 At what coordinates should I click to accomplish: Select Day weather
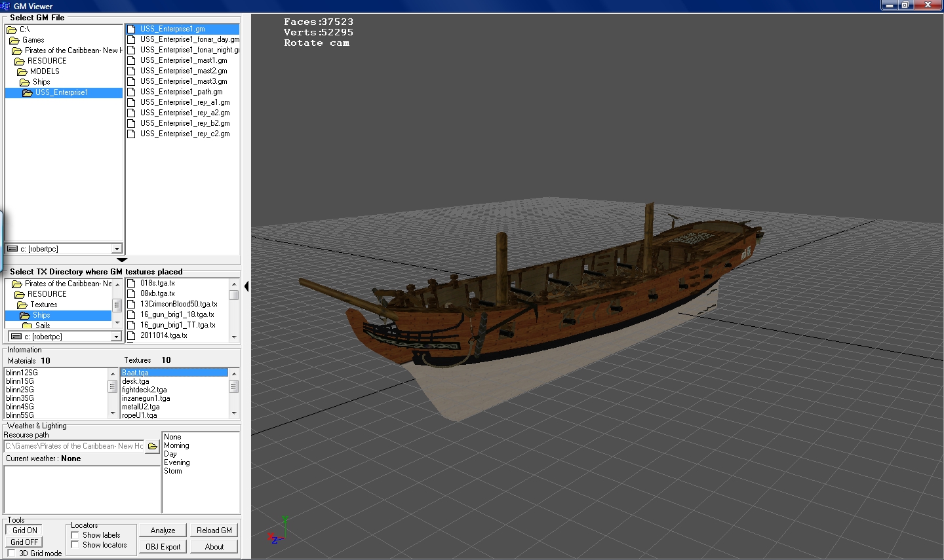pos(170,454)
